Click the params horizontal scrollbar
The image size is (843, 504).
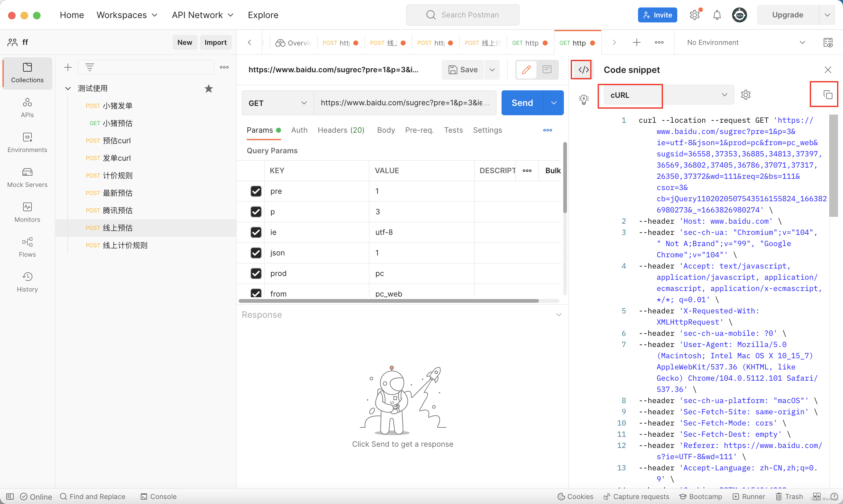388,301
